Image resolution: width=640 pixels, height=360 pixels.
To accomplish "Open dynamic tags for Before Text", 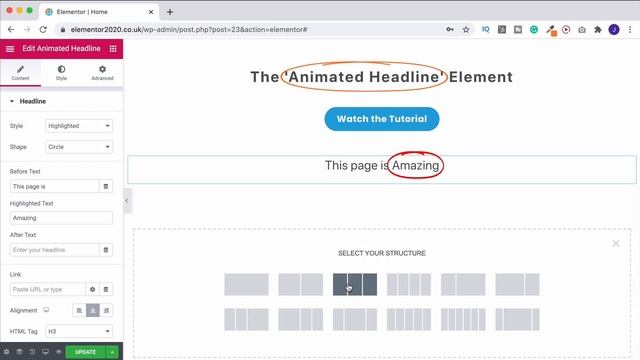I will [x=106, y=187].
